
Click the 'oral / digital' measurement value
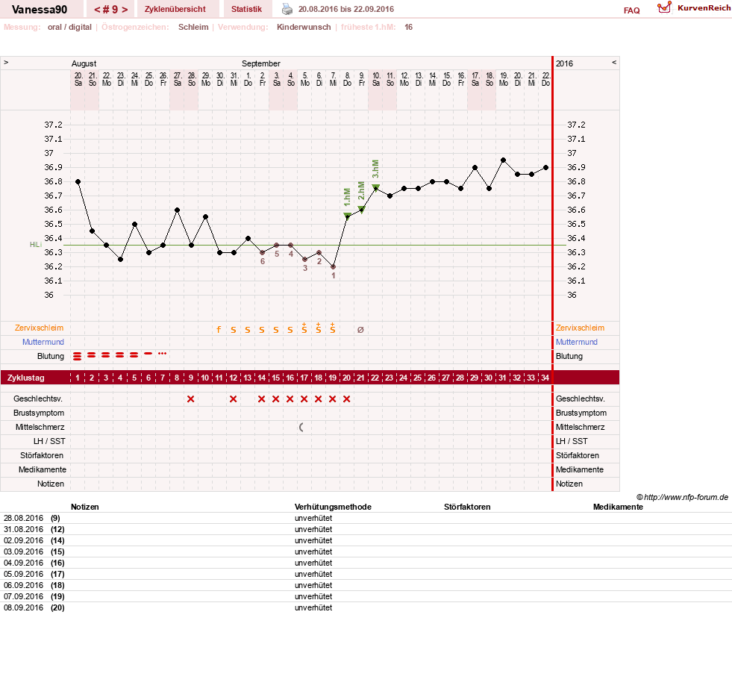click(69, 27)
